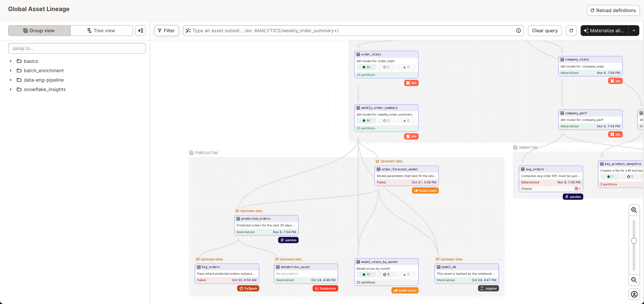This screenshot has height=304, width=644.
Task: Select the avg_orders asset node
Action: click(551, 179)
